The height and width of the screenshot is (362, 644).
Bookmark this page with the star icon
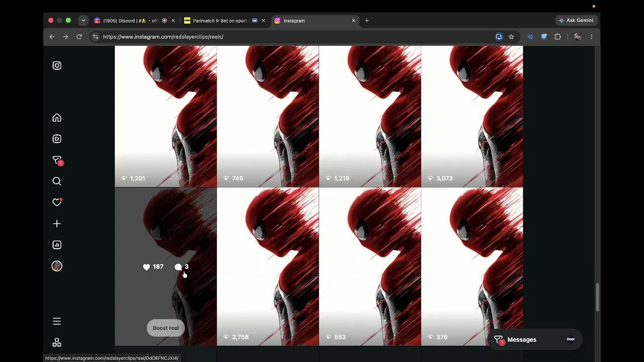point(511,37)
